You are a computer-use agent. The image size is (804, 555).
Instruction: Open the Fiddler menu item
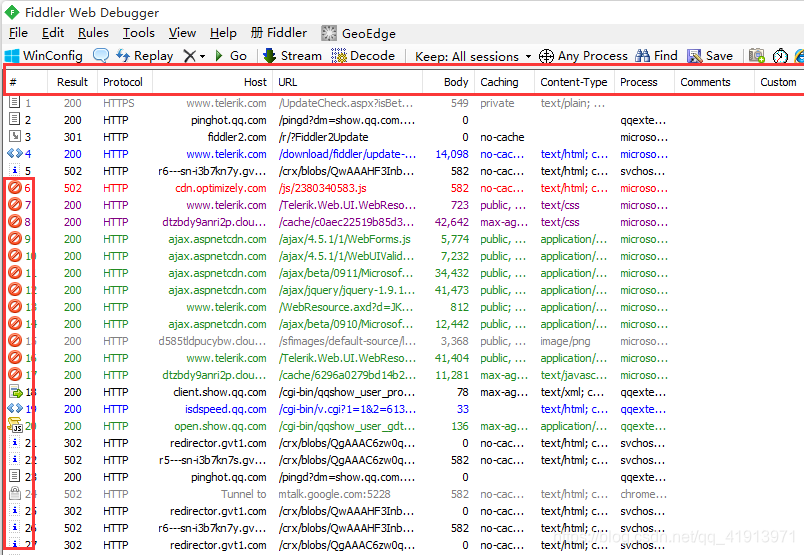278,33
